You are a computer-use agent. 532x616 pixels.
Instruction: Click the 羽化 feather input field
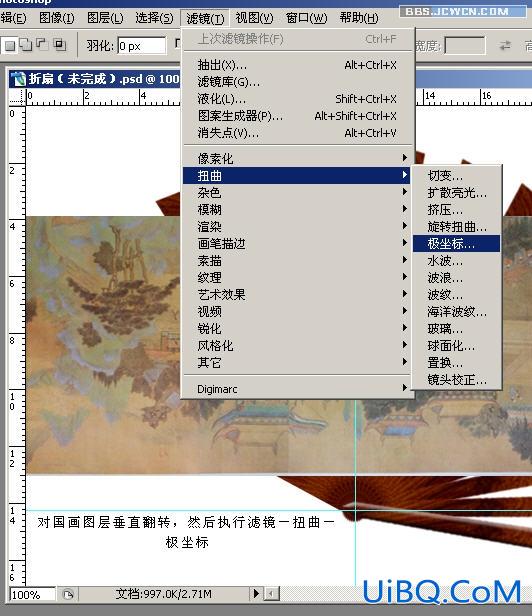coord(142,46)
